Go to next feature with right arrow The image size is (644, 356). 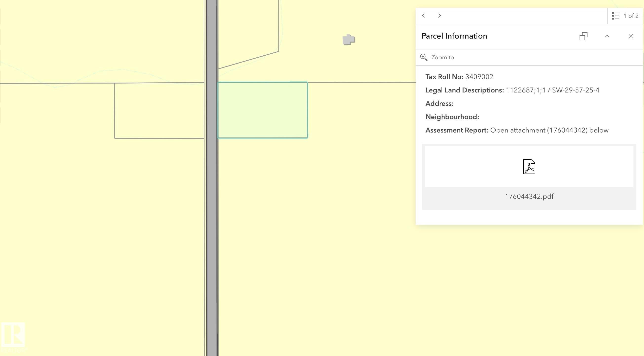point(440,16)
